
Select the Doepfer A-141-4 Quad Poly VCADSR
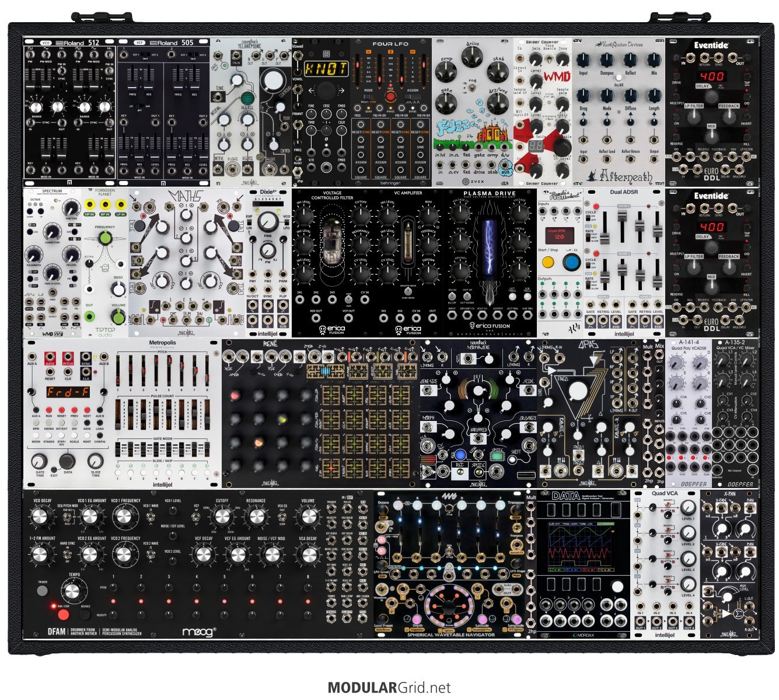click(689, 412)
